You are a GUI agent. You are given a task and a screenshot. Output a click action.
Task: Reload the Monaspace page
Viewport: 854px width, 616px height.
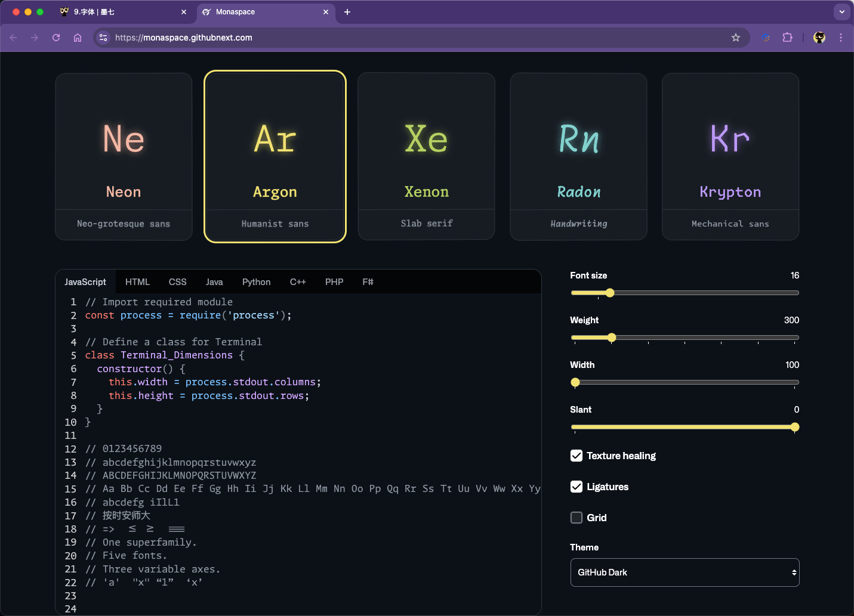point(56,38)
